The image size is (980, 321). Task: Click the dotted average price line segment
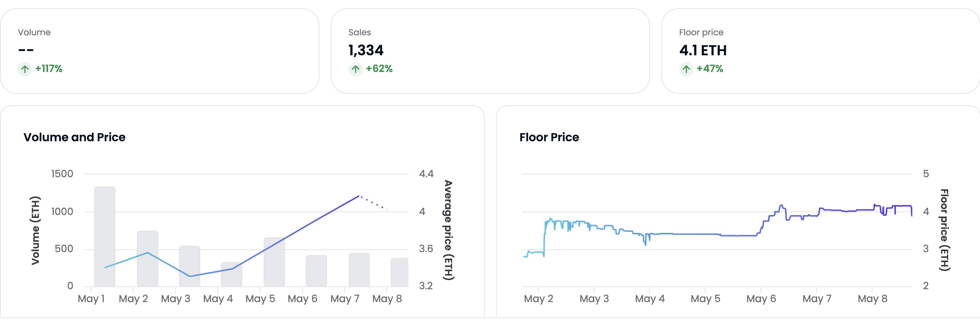373,203
